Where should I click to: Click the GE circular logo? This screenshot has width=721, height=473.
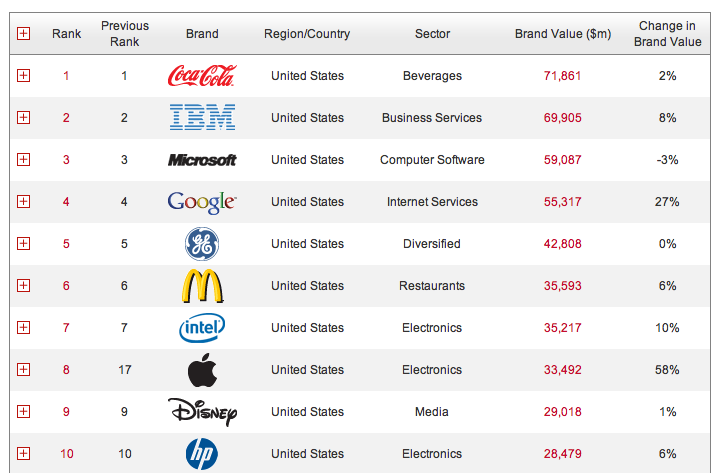(x=202, y=244)
